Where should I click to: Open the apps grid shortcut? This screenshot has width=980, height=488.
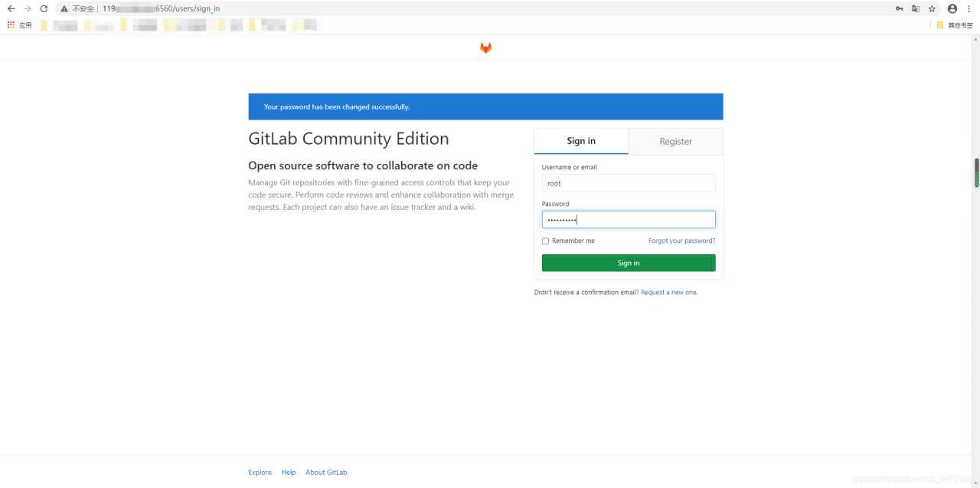pos(11,25)
